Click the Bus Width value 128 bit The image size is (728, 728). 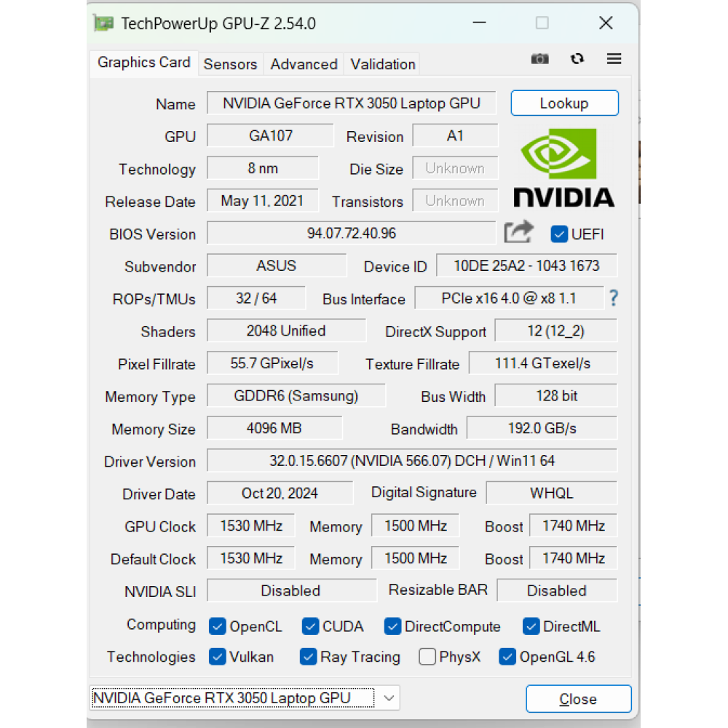pos(556,395)
